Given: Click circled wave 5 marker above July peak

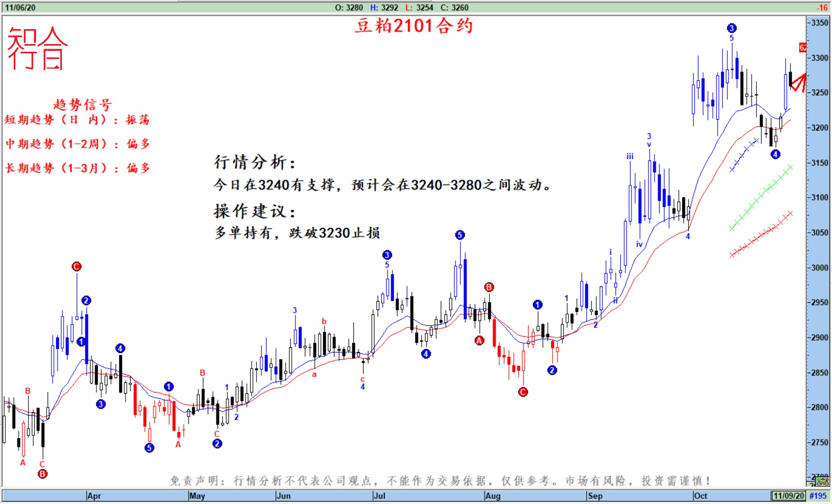Looking at the screenshot, I should click(x=459, y=235).
